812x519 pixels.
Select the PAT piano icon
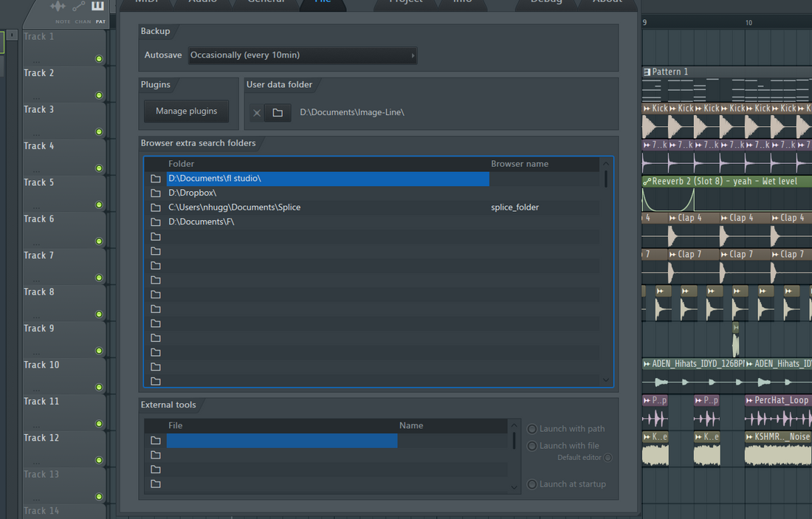tap(97, 6)
